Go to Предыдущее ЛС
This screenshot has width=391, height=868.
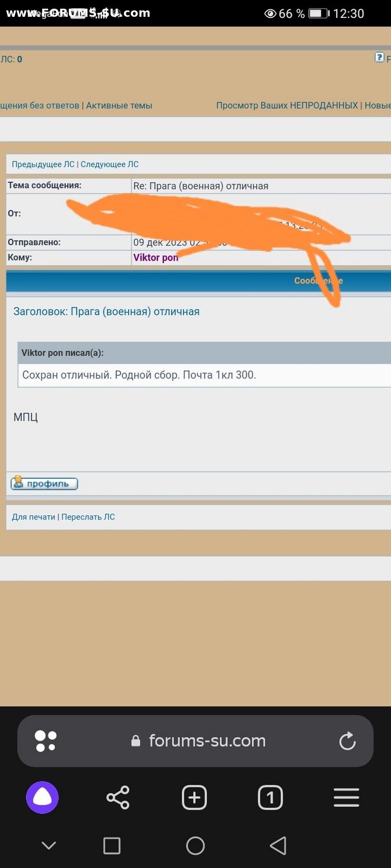43,164
